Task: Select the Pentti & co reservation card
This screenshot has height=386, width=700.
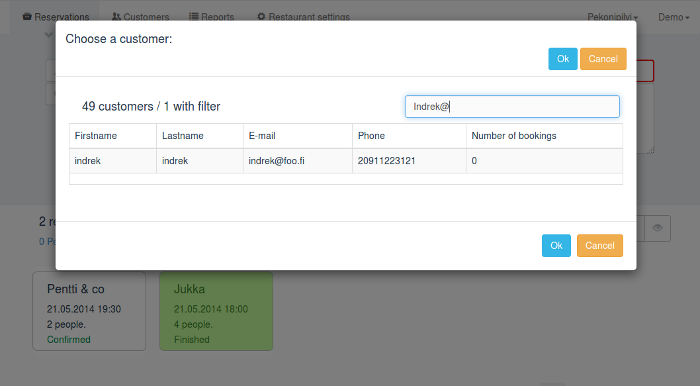Action: tap(89, 311)
